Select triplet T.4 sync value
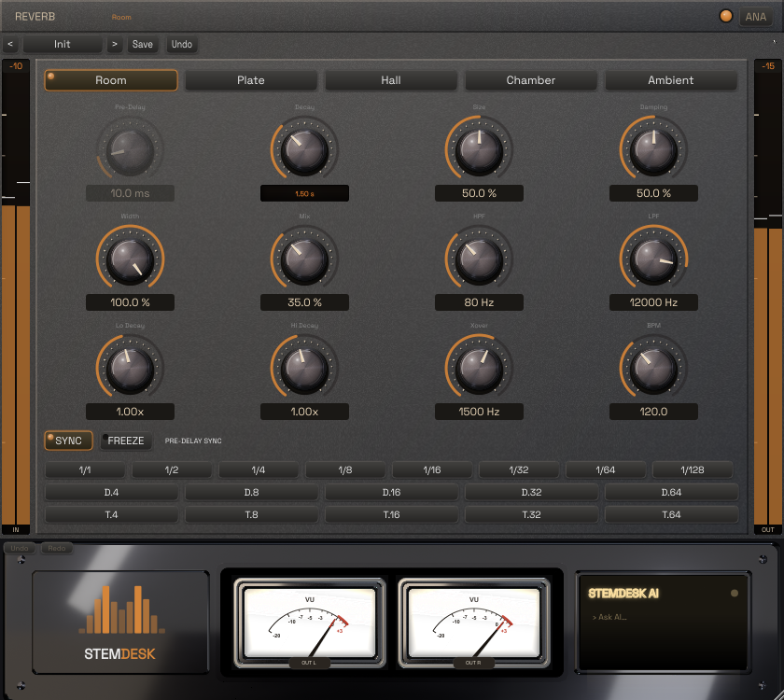The width and height of the screenshot is (784, 700). (111, 515)
